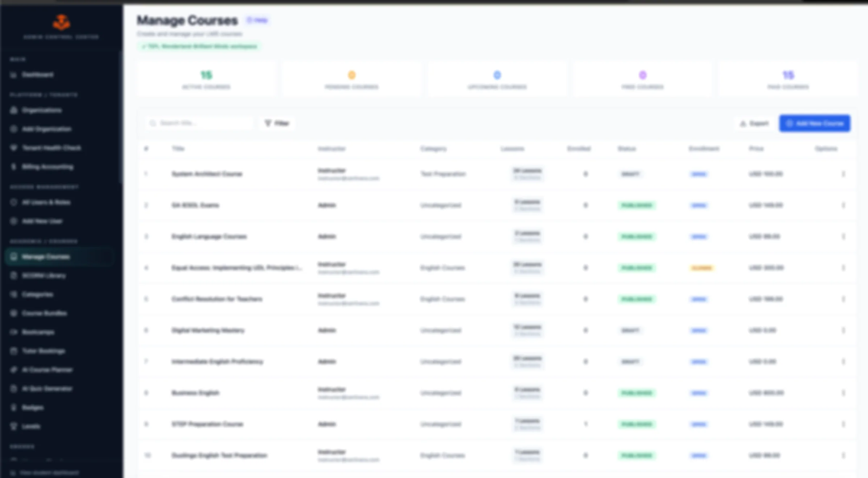Click the All Users & Roles icon
This screenshot has width=868, height=478.
point(14,202)
